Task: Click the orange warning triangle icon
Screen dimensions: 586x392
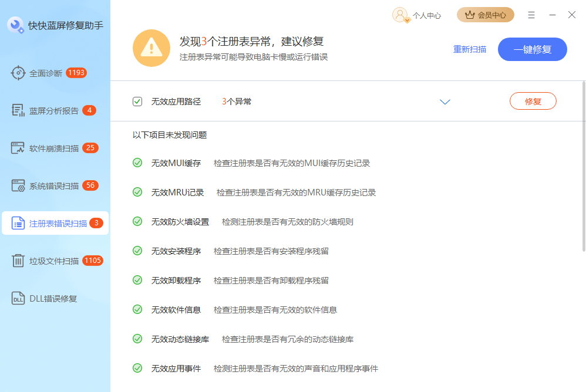Action: pos(151,48)
